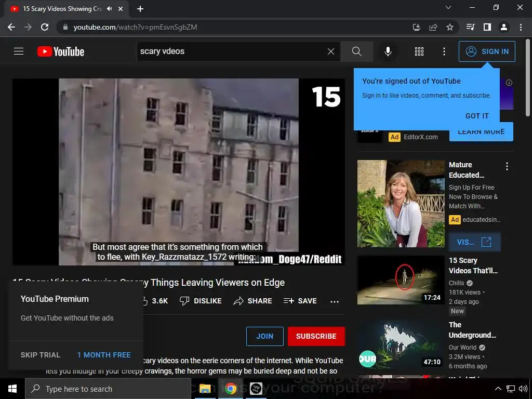This screenshot has height=399, width=532.
Task: Open the 15 Scary Videos Chills thumbnail
Action: pos(401,280)
